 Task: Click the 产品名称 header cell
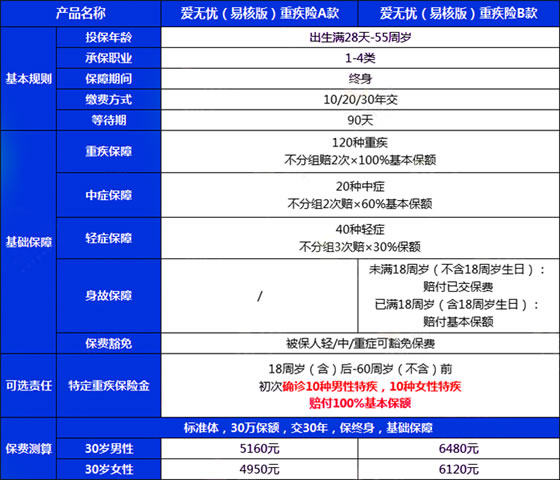pos(80,14)
